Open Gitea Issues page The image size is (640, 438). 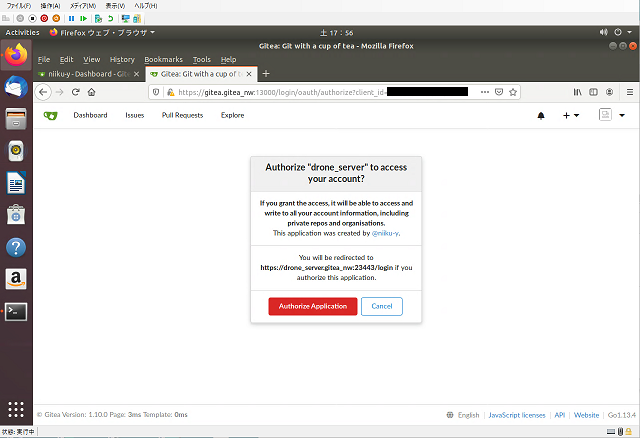135,115
